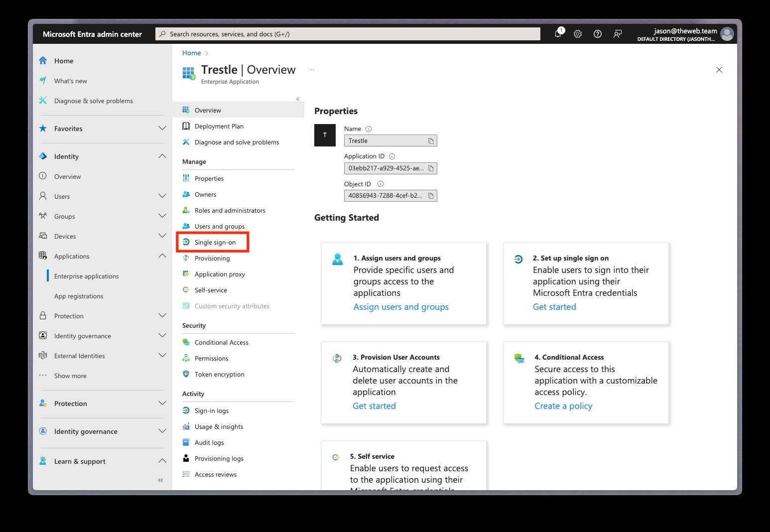This screenshot has width=770, height=532.
Task: Show info tooltip next to Object ID
Action: 381,184
